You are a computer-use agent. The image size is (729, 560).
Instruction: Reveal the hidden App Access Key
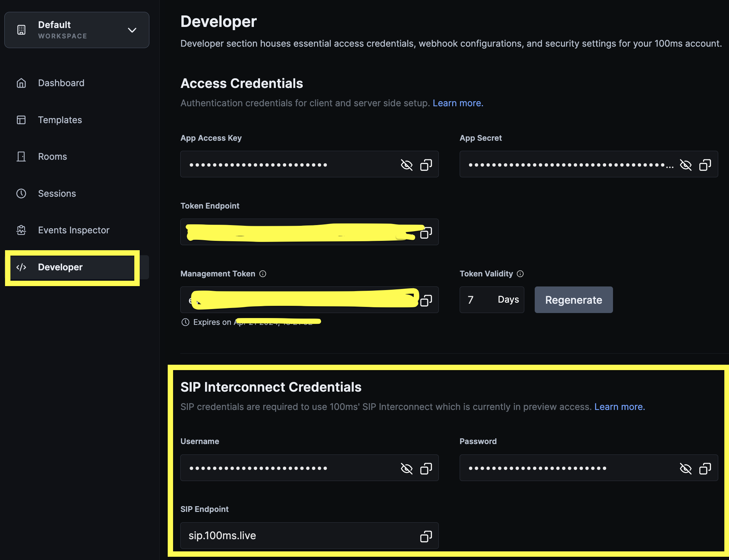(x=407, y=165)
